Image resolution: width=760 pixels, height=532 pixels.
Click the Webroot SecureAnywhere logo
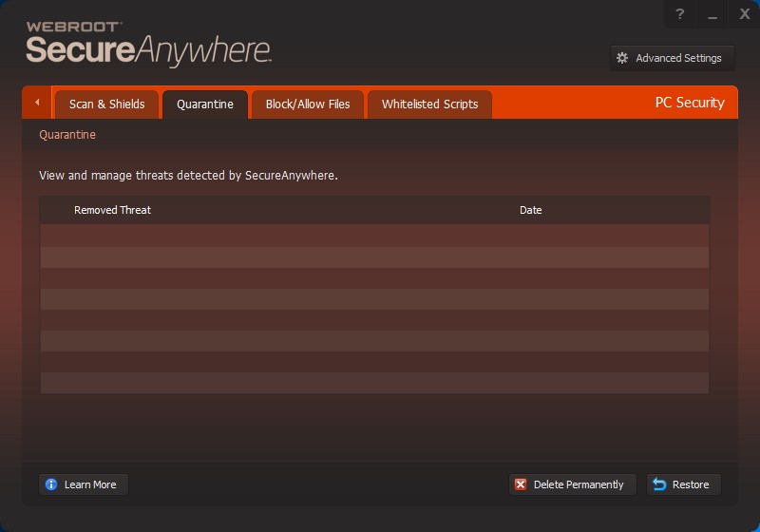point(148,44)
